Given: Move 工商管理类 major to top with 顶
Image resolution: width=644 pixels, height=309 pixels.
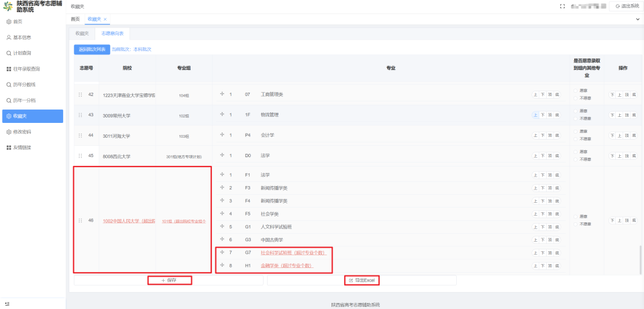Looking at the screenshot, I should pyautogui.click(x=550, y=95).
